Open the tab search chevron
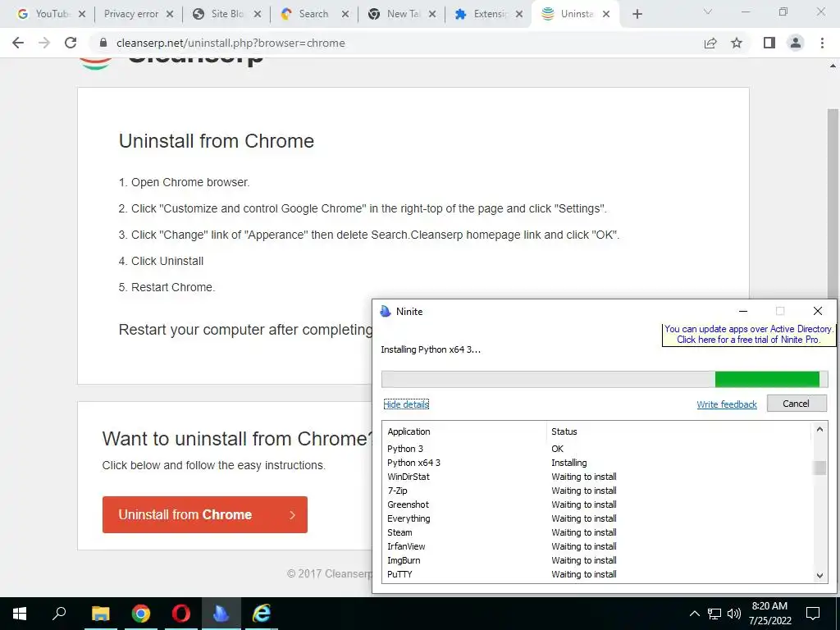840x630 pixels. click(x=708, y=11)
